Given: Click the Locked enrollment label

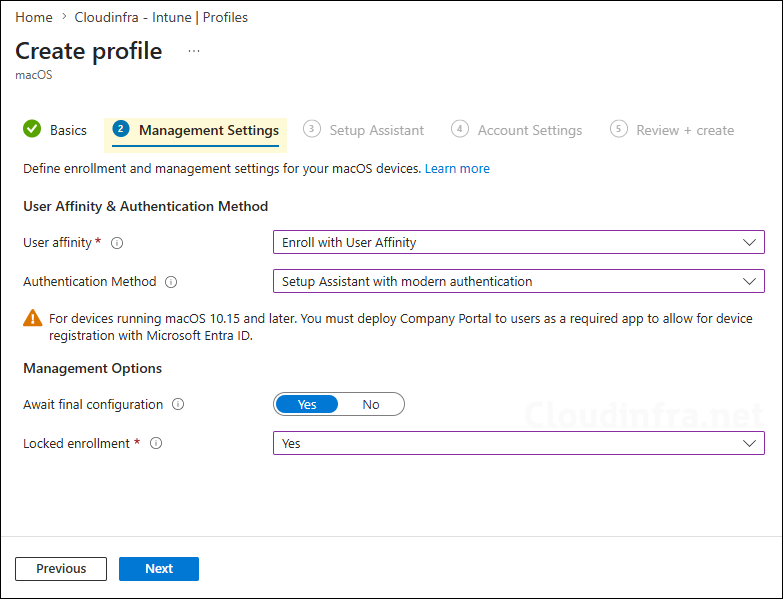Looking at the screenshot, I should (x=76, y=443).
